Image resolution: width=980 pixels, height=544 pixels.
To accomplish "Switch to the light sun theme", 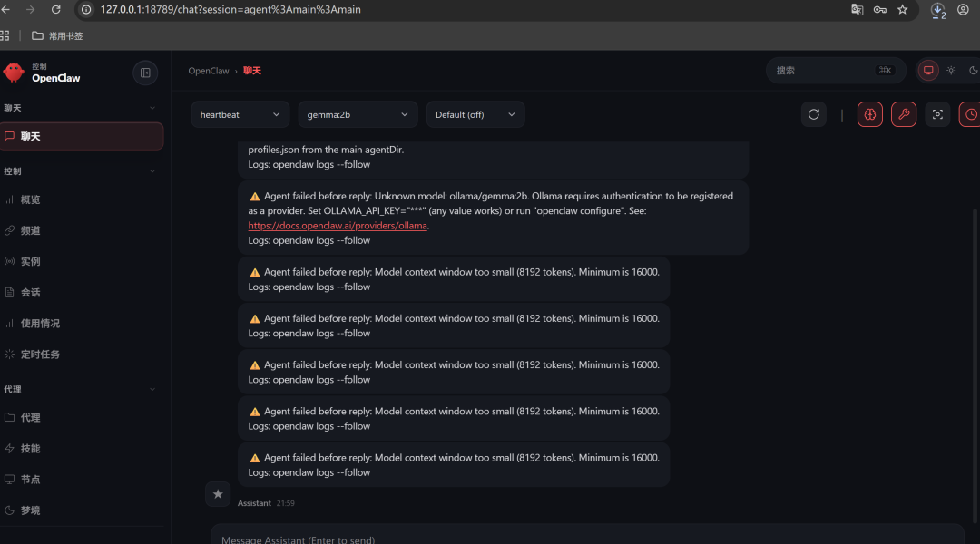I will pyautogui.click(x=951, y=71).
